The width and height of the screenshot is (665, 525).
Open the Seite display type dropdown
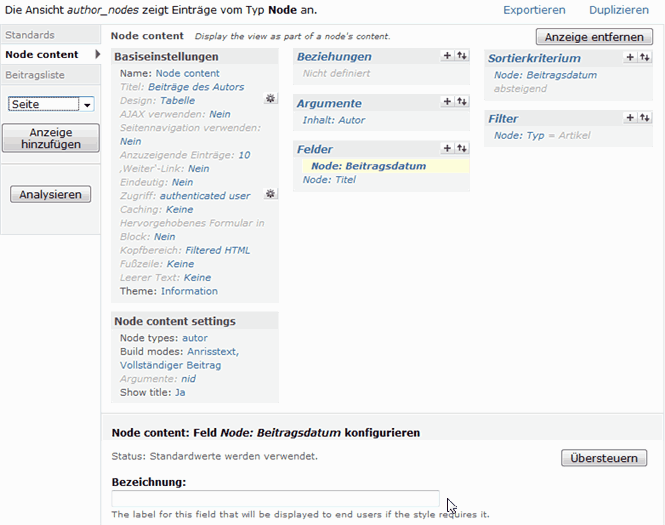coord(51,104)
